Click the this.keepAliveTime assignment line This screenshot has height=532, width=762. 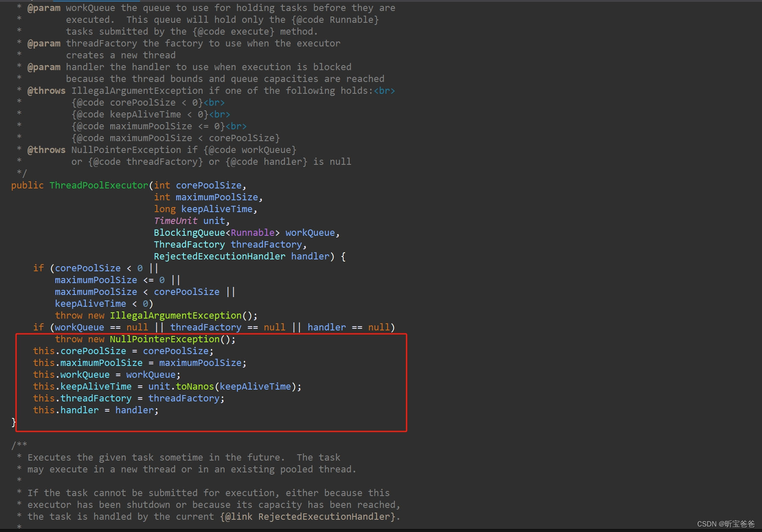pos(167,387)
